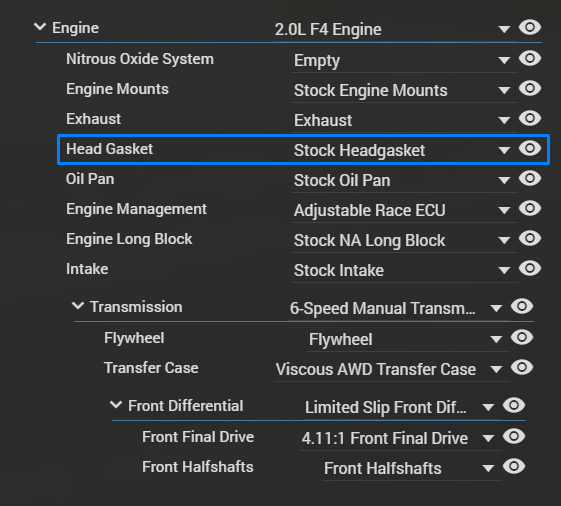Viewport: 561px width, 506px height.
Task: Toggle eye icon for Front Final Drive
Action: pyautogui.click(x=514, y=436)
